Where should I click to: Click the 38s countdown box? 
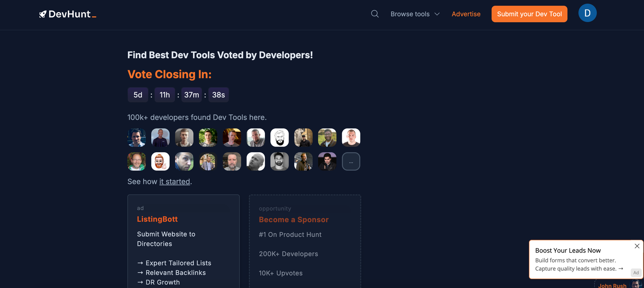pyautogui.click(x=219, y=95)
